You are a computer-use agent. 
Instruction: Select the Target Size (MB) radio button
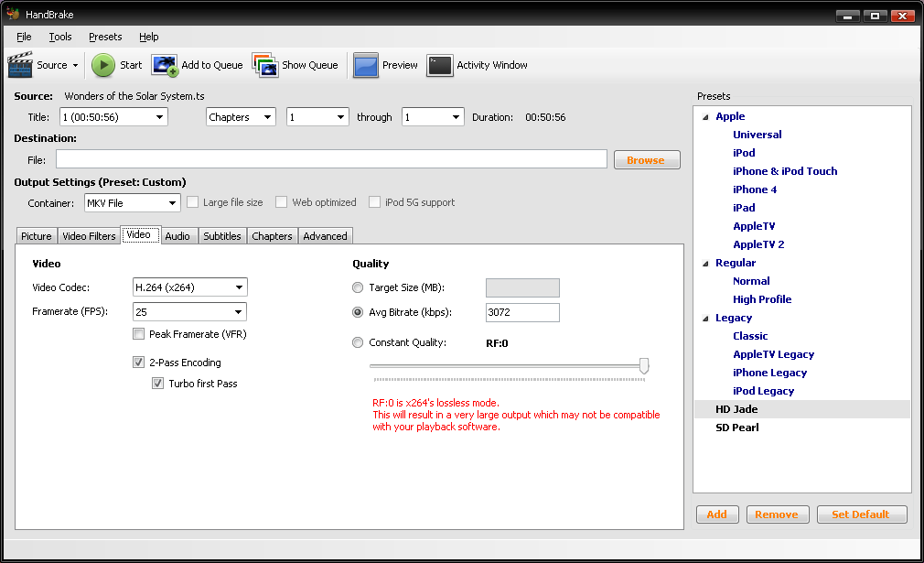tap(358, 287)
